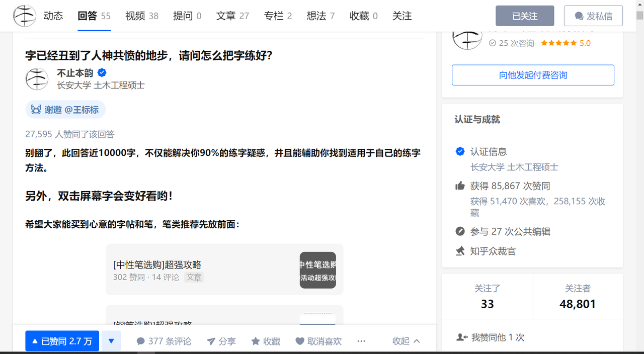The height and width of the screenshot is (354, 644).
Task: Open the [中性笔选购]超强攻略 article card
Action: click(x=224, y=270)
